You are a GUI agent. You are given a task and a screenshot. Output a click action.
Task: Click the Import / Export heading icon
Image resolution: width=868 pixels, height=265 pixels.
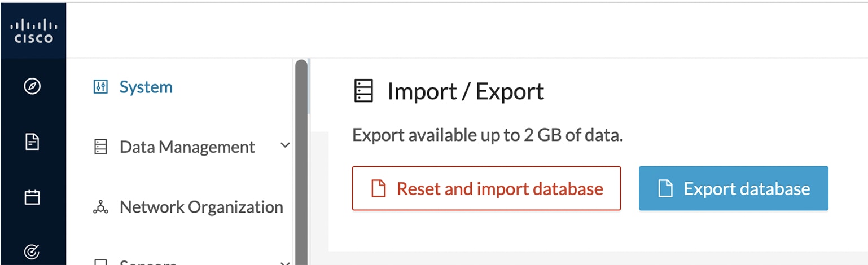(363, 91)
